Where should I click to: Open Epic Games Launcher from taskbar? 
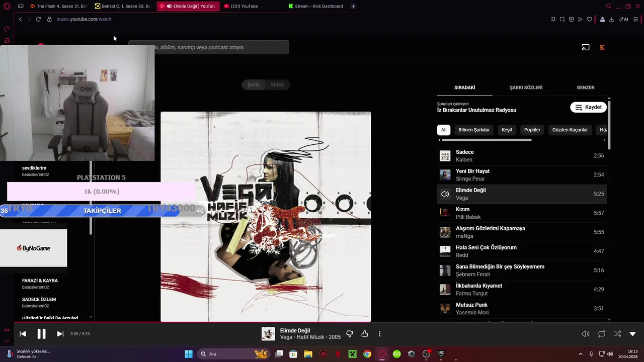point(441,354)
